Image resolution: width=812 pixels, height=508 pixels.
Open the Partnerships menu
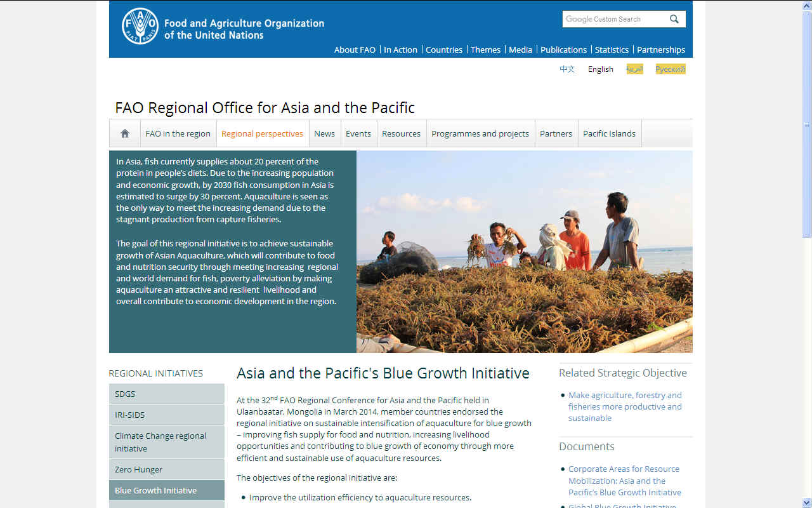tap(661, 50)
